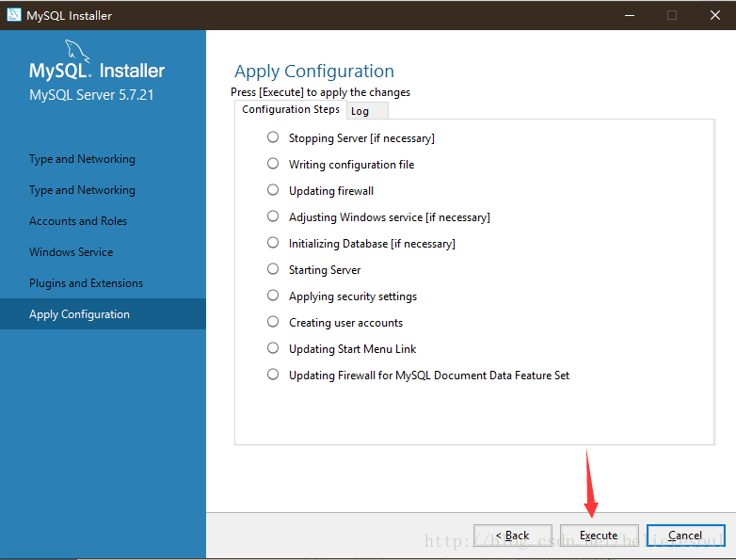
Task: Click the MySQL Installer title bar icon
Action: 13,14
